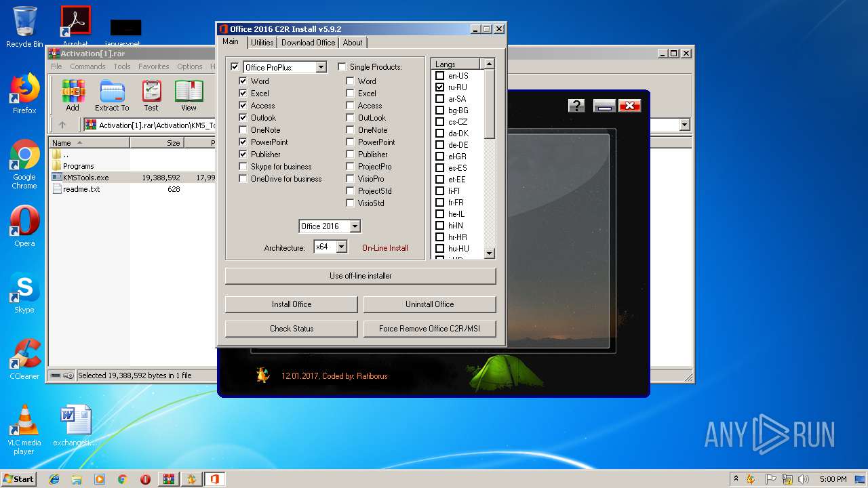The image size is (868, 488).
Task: Click the Extract To toolbar icon
Action: click(112, 95)
